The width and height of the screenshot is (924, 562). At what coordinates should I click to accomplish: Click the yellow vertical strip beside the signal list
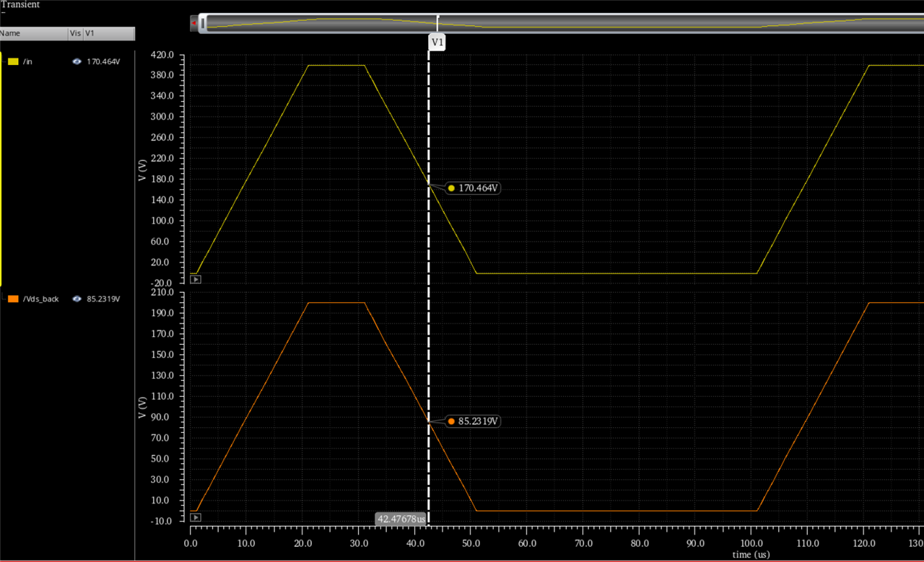tap(2, 173)
